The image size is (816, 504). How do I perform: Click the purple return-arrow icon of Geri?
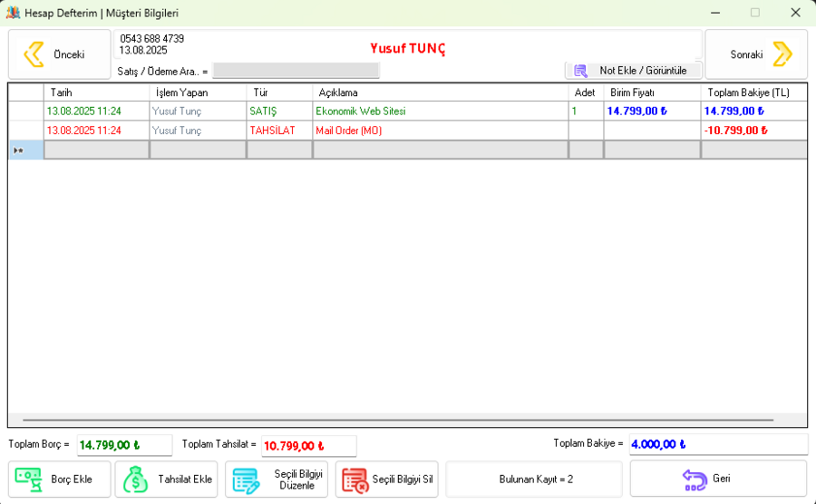click(x=695, y=480)
